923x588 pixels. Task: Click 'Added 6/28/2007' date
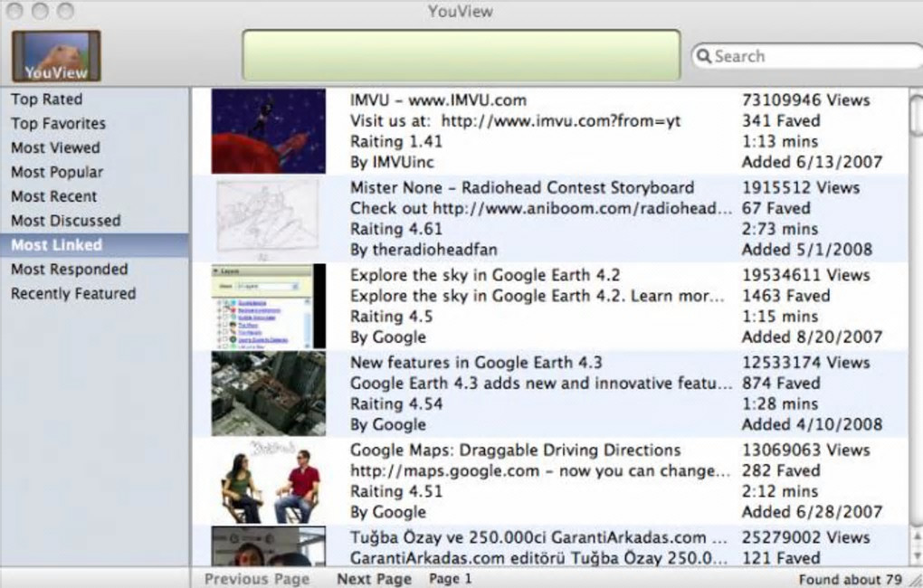[813, 512]
